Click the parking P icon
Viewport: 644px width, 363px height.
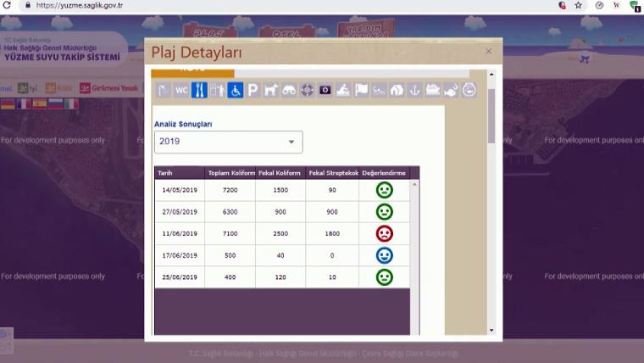click(253, 90)
